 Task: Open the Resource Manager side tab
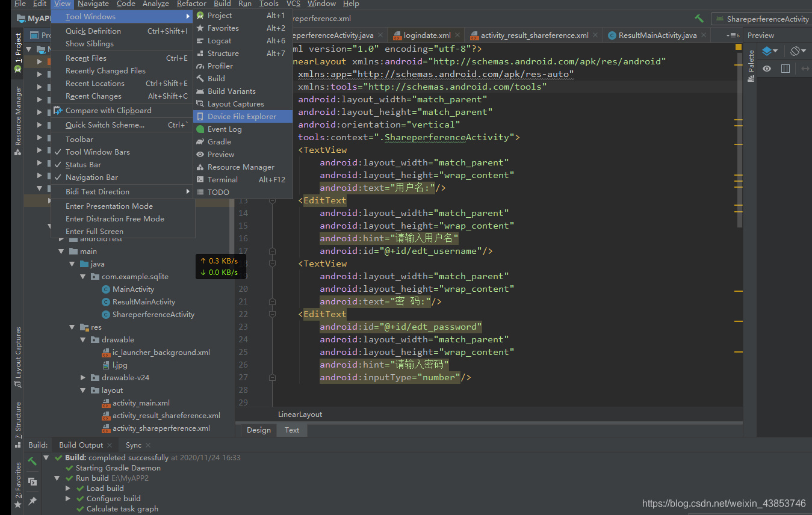[x=18, y=120]
